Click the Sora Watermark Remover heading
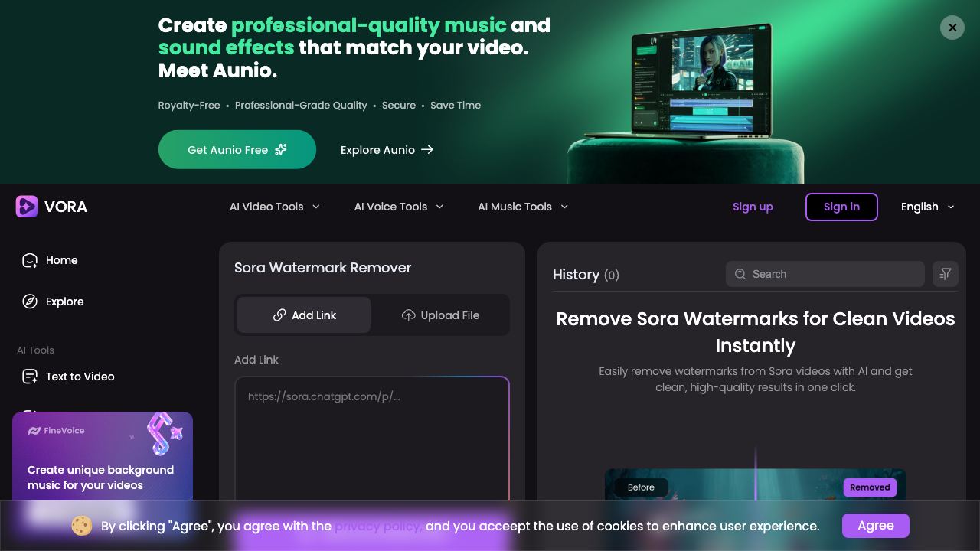The image size is (980, 551). pyautogui.click(x=322, y=268)
